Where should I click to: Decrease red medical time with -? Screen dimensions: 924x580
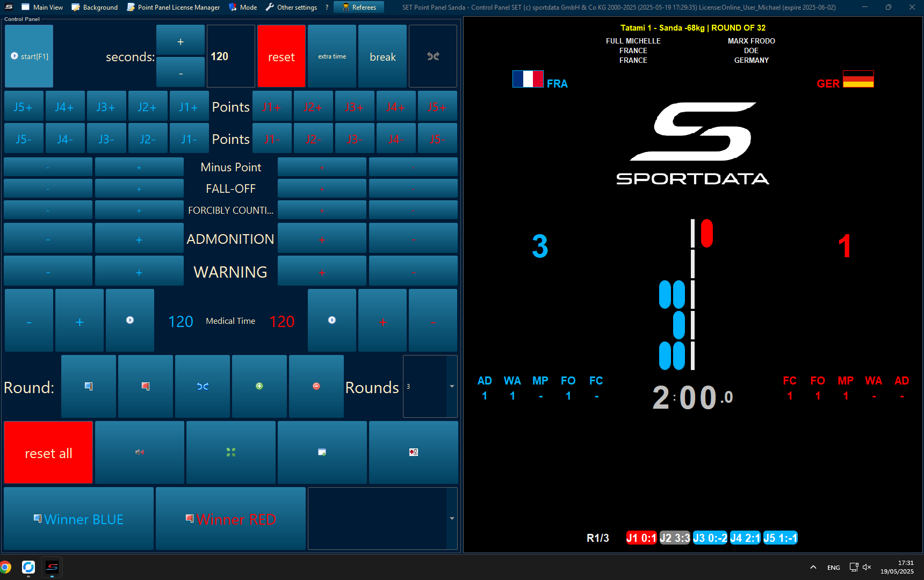(x=433, y=321)
